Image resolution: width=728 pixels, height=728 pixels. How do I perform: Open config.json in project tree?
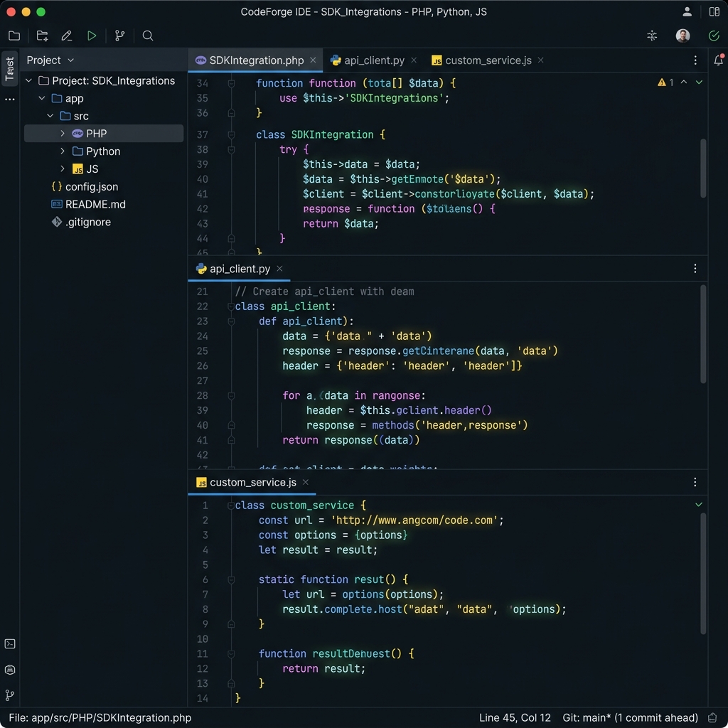85,187
